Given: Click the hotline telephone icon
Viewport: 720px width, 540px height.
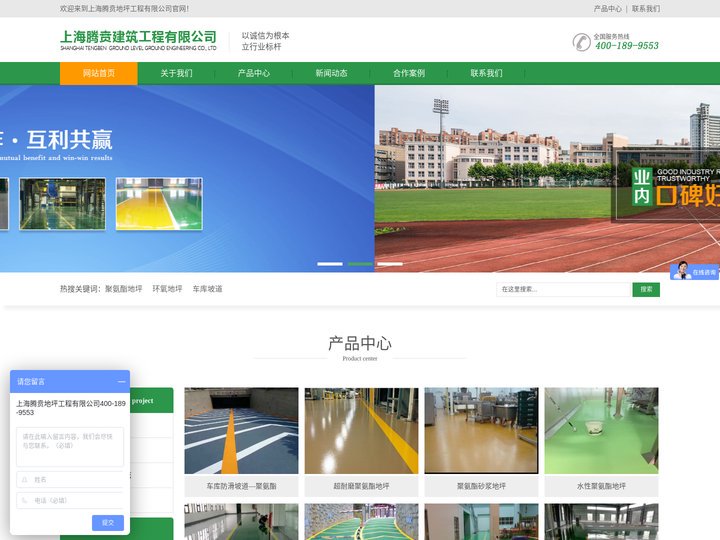Looking at the screenshot, I should pyautogui.click(x=581, y=42).
